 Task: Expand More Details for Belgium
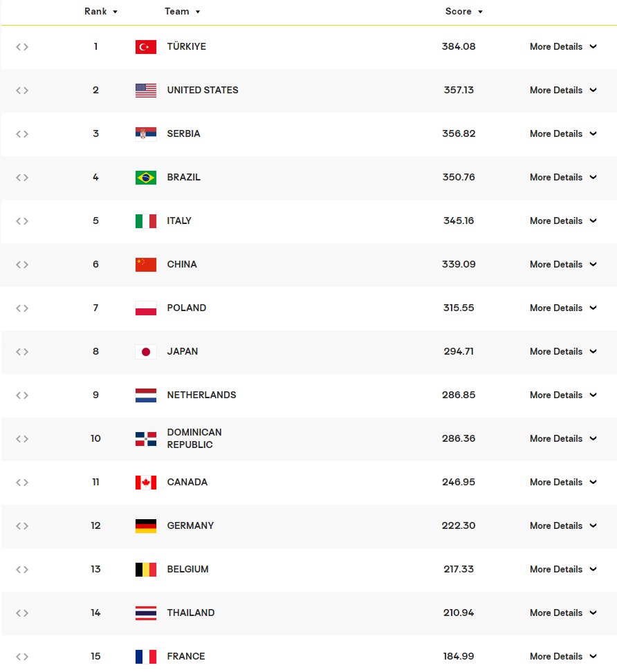[562, 570]
